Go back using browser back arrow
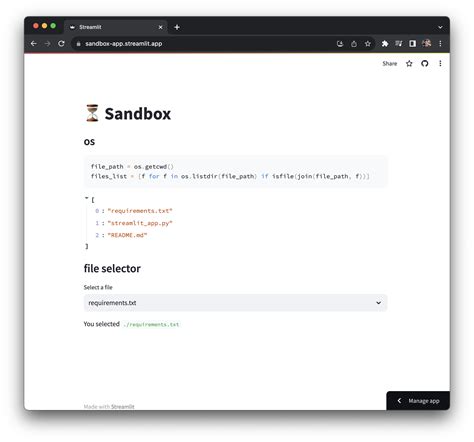474x442 pixels. 34,44
